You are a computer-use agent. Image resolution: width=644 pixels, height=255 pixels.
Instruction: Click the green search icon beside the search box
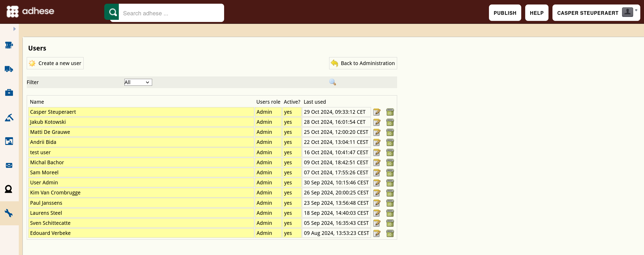tap(112, 12)
